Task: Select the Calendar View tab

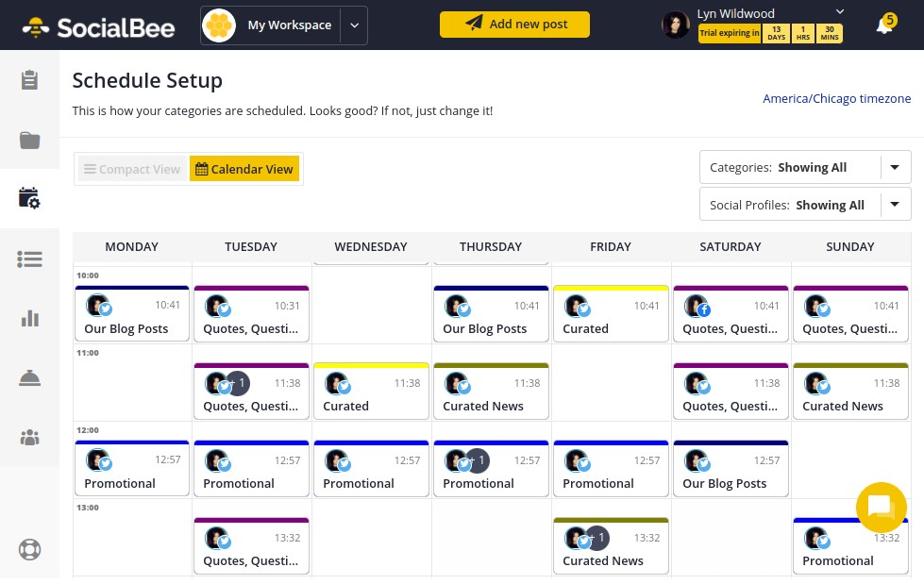Action: [x=244, y=169]
